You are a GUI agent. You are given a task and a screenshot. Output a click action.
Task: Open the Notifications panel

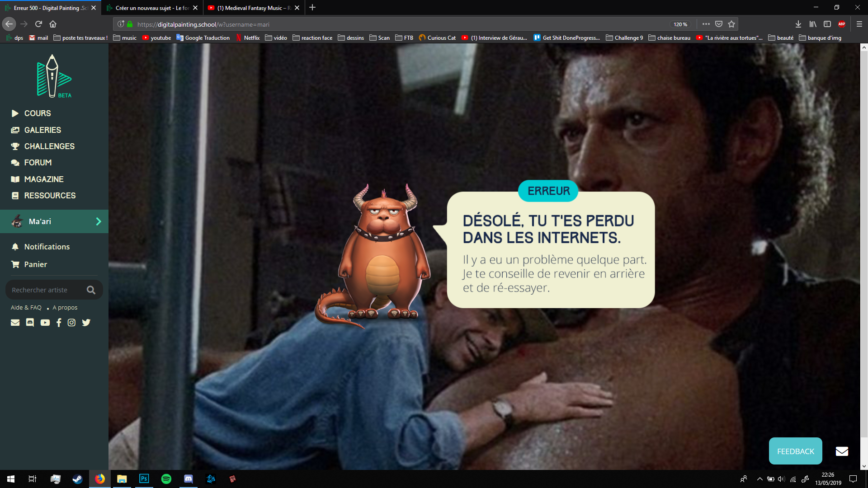47,246
